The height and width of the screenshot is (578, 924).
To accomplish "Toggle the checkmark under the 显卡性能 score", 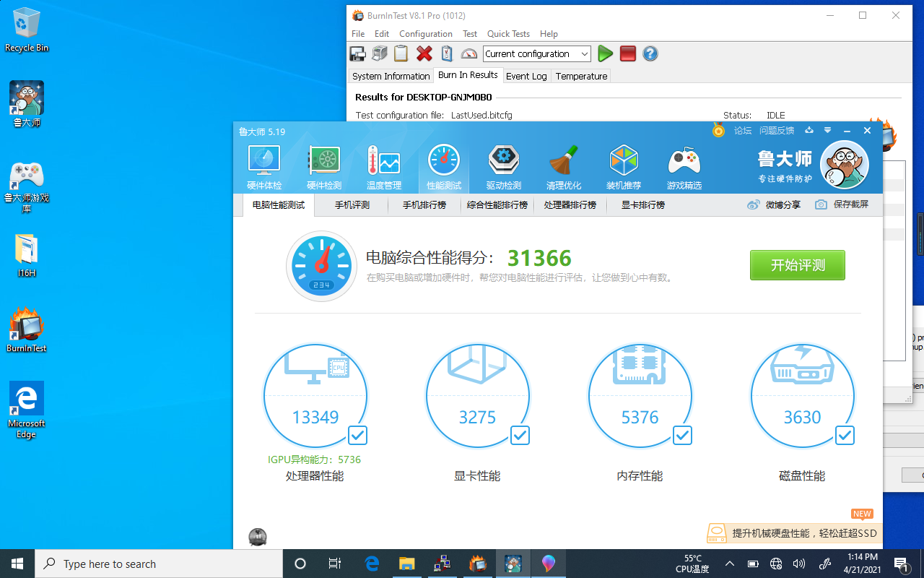I will tap(520, 436).
